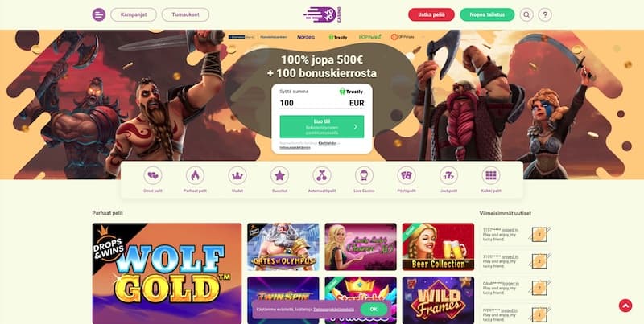Show all games via Kaikki pelit icon

(x=491, y=175)
